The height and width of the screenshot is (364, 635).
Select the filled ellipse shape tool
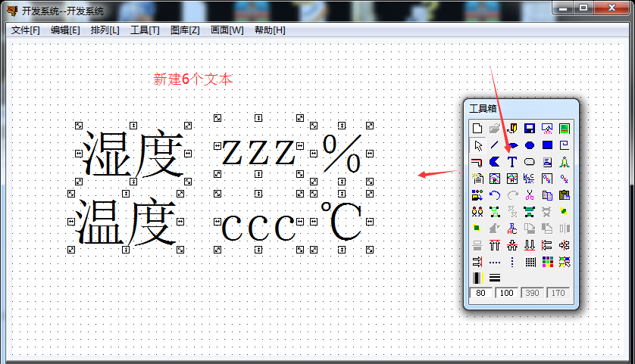tap(530, 145)
